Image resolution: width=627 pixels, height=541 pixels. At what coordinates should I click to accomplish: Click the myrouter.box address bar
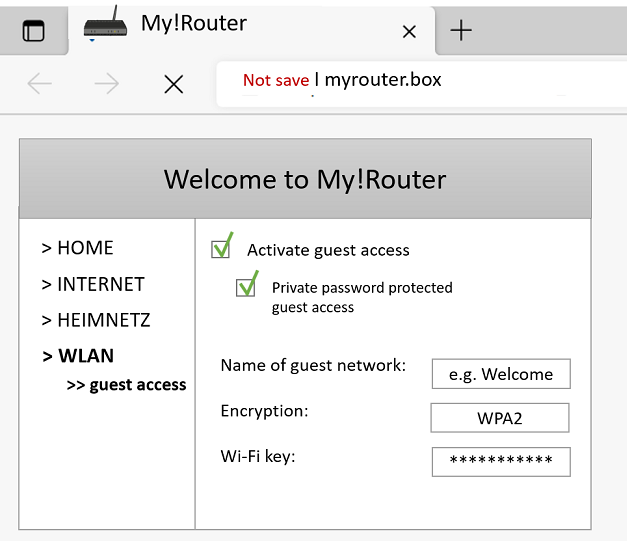tap(383, 80)
